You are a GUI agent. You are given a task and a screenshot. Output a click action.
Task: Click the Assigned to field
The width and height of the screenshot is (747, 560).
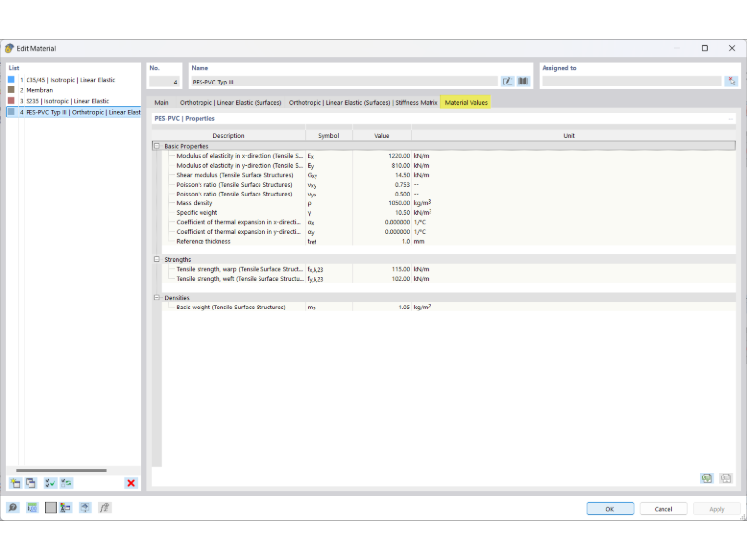tap(632, 82)
